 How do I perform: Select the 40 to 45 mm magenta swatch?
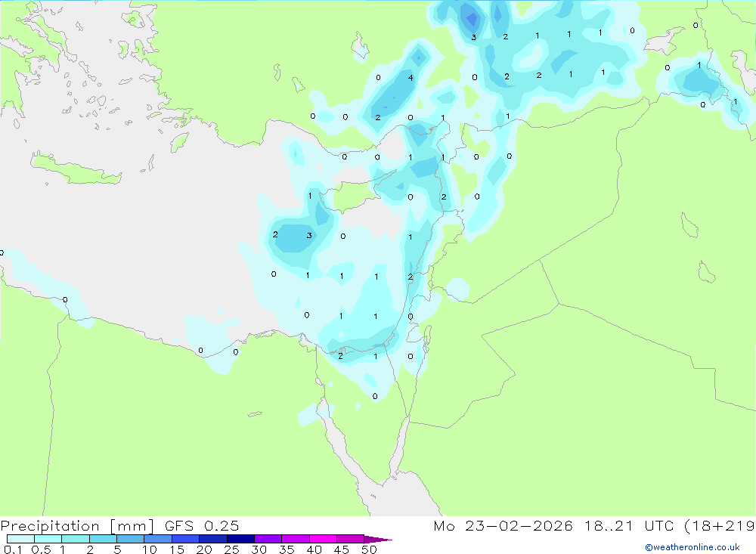pyautogui.click(x=323, y=539)
